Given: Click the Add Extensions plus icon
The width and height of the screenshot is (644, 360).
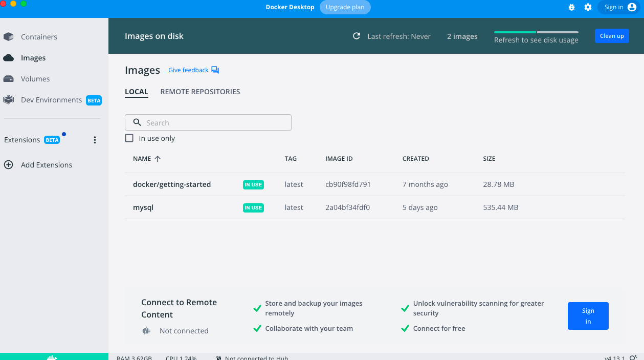Looking at the screenshot, I should [x=8, y=165].
